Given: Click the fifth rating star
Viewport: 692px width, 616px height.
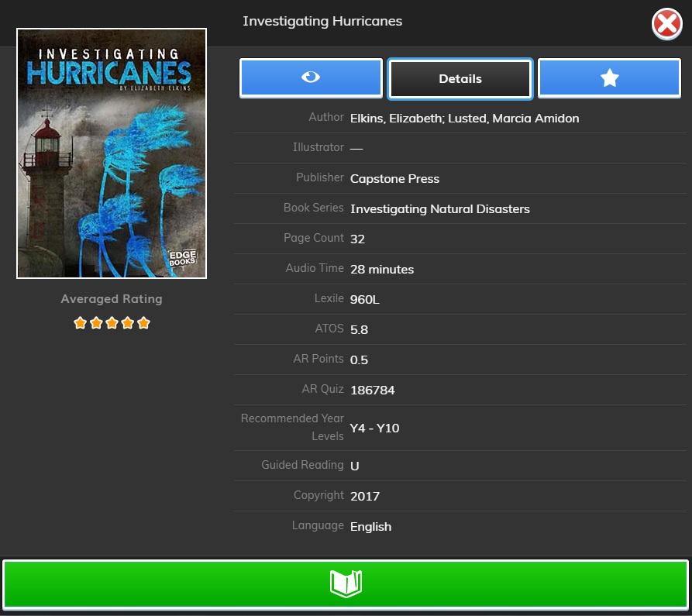Looking at the screenshot, I should point(143,323).
